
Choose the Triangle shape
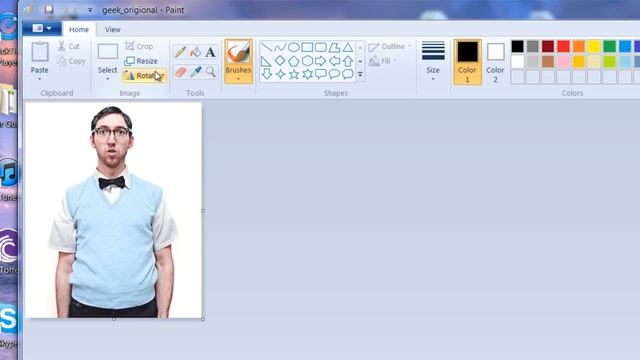coord(348,47)
